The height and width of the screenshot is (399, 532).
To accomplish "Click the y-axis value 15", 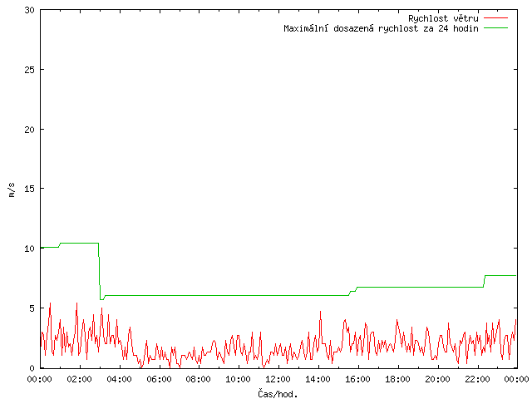I will [x=30, y=189].
